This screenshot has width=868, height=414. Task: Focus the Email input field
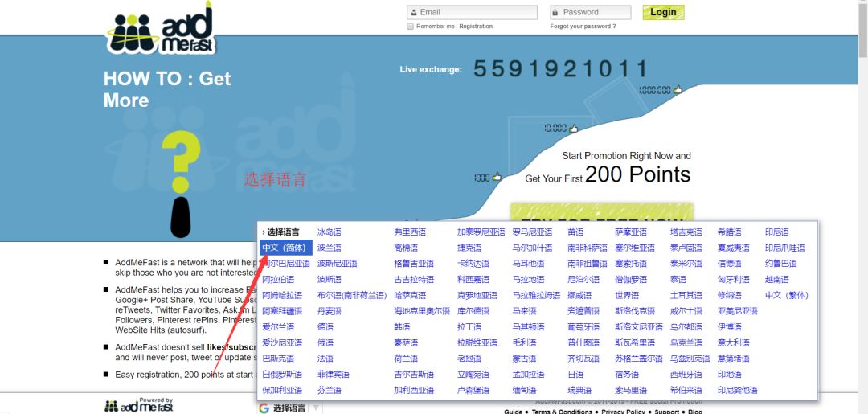pos(476,12)
